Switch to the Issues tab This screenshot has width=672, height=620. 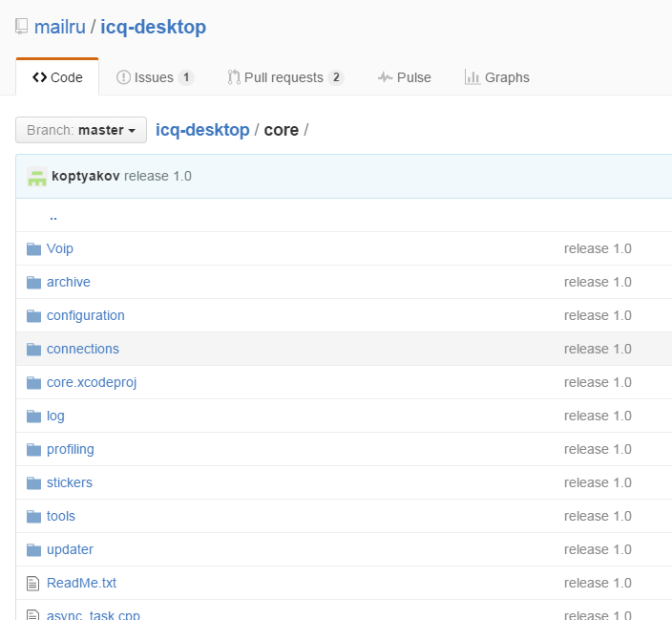(x=155, y=77)
